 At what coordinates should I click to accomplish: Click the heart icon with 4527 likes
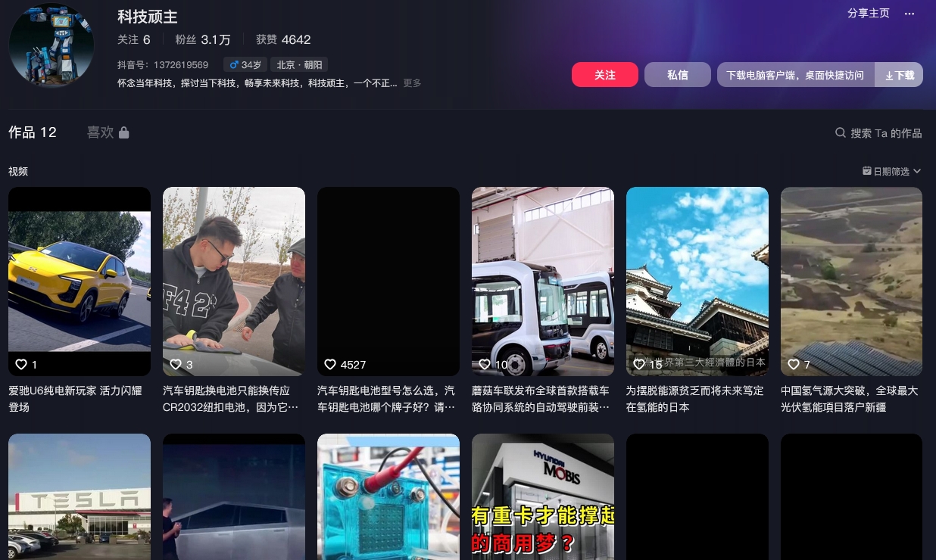(x=330, y=365)
